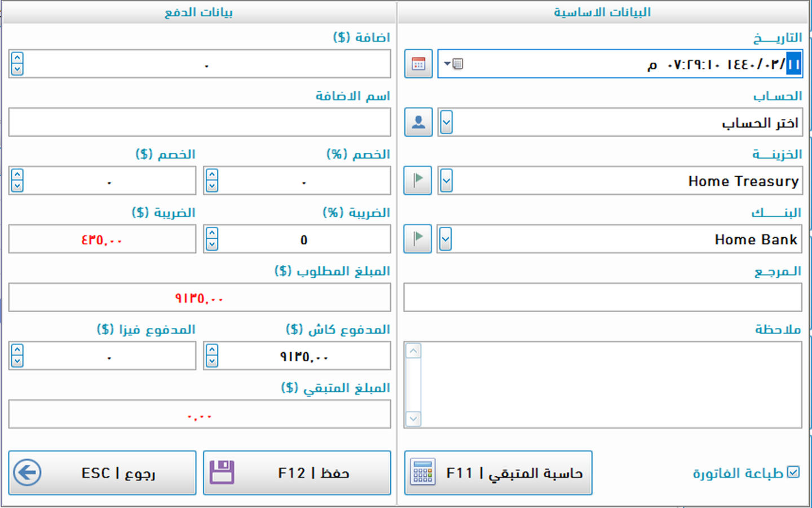812x508 pixels.
Task: Click the flag icon beside Home Bank
Action: pos(417,239)
